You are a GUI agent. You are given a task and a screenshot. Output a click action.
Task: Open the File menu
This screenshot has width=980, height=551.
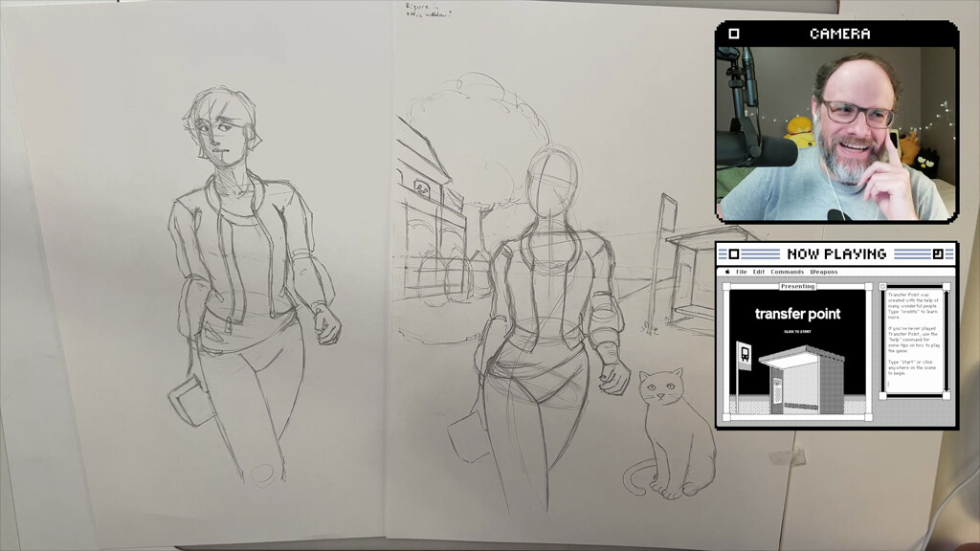point(741,272)
